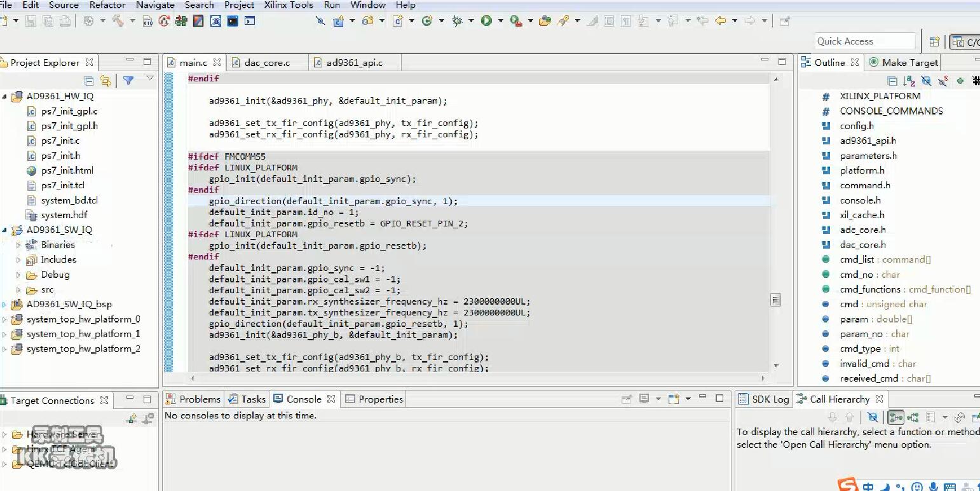980x491 pixels.
Task: Select xil_cache.h in Outline
Action: pyautogui.click(x=862, y=215)
